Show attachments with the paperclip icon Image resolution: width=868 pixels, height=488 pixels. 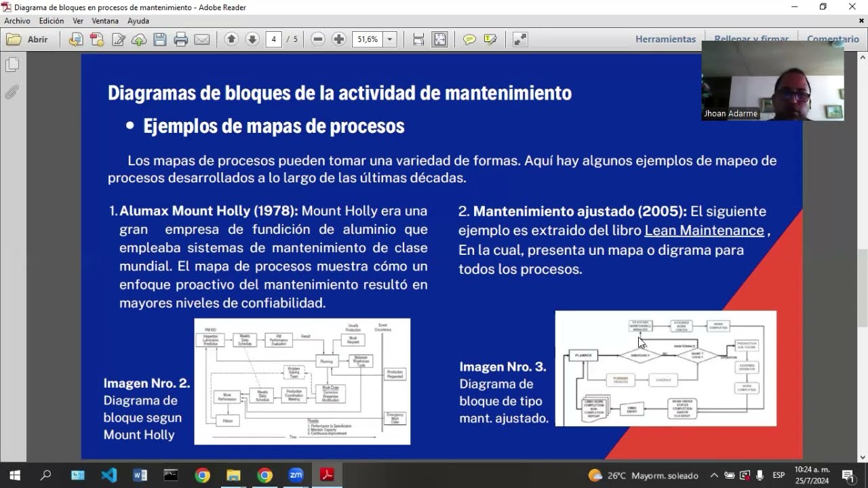point(12,92)
